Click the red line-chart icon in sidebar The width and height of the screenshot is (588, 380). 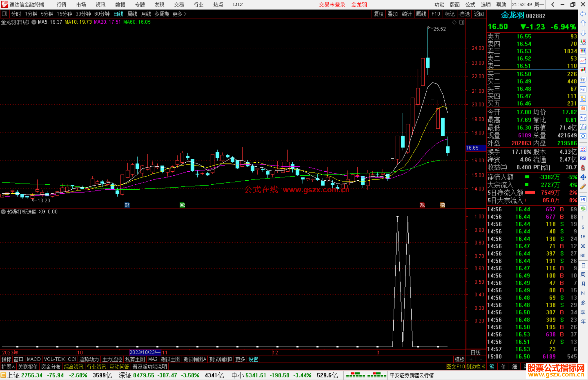tap(583, 61)
